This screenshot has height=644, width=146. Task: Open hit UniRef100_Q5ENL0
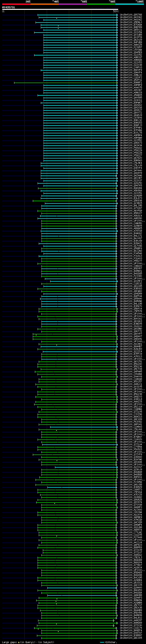point(131,22)
